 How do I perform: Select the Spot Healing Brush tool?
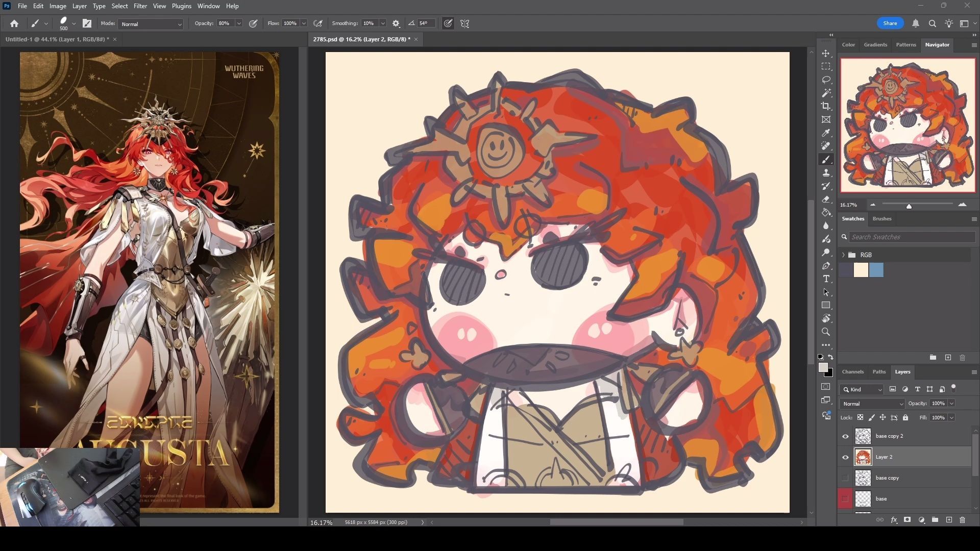(x=826, y=146)
